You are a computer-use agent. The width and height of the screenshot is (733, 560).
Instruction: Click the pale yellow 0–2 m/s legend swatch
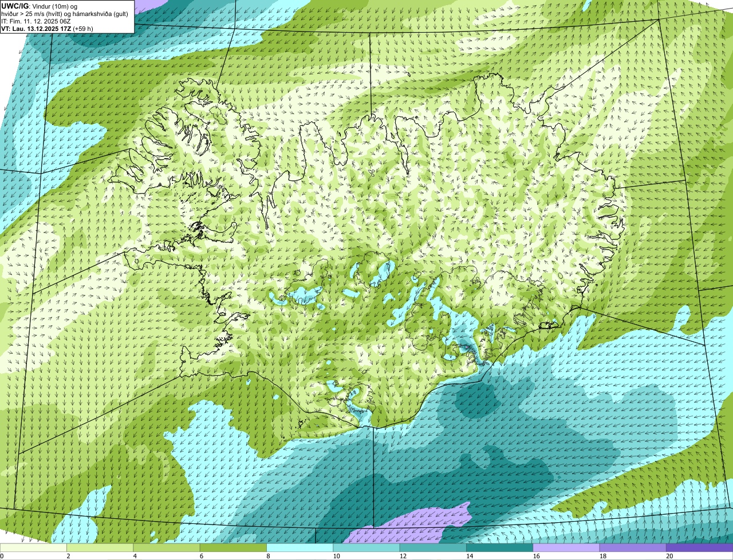point(33,547)
